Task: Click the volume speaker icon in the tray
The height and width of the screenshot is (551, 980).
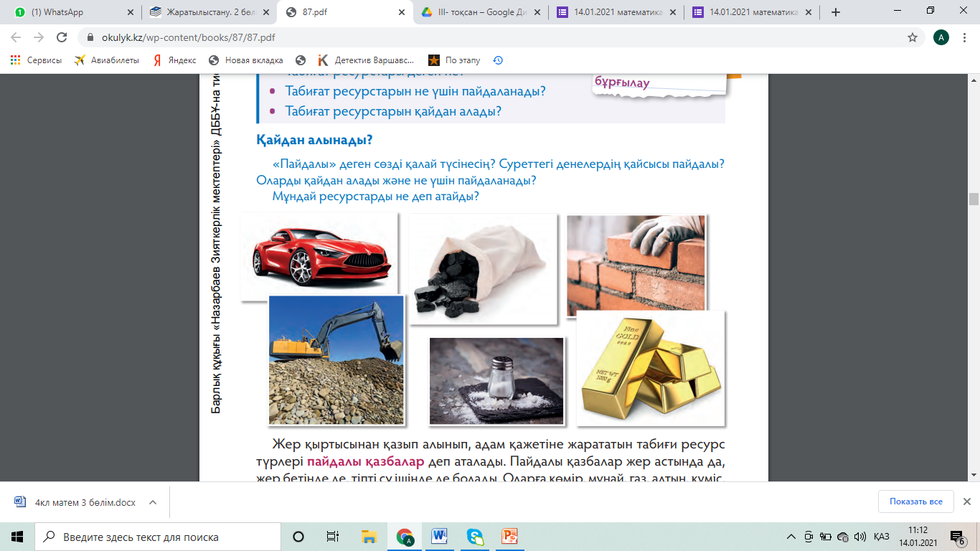Action: [x=859, y=537]
